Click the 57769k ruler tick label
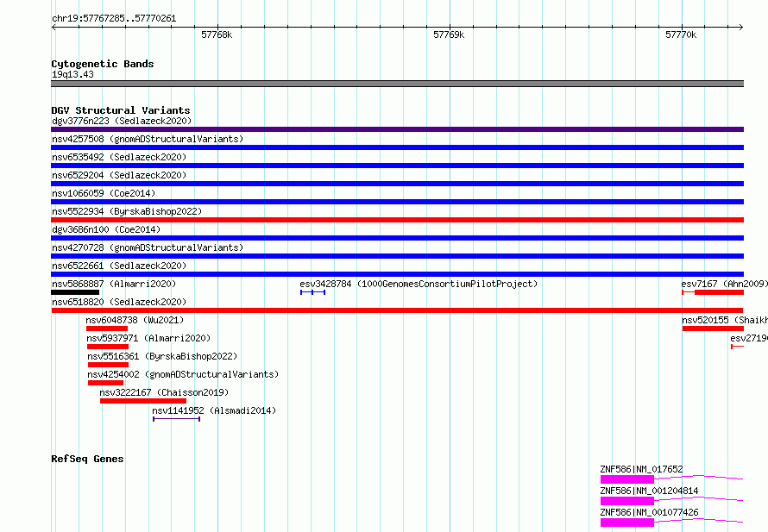The width and height of the screenshot is (768, 532). tap(449, 34)
